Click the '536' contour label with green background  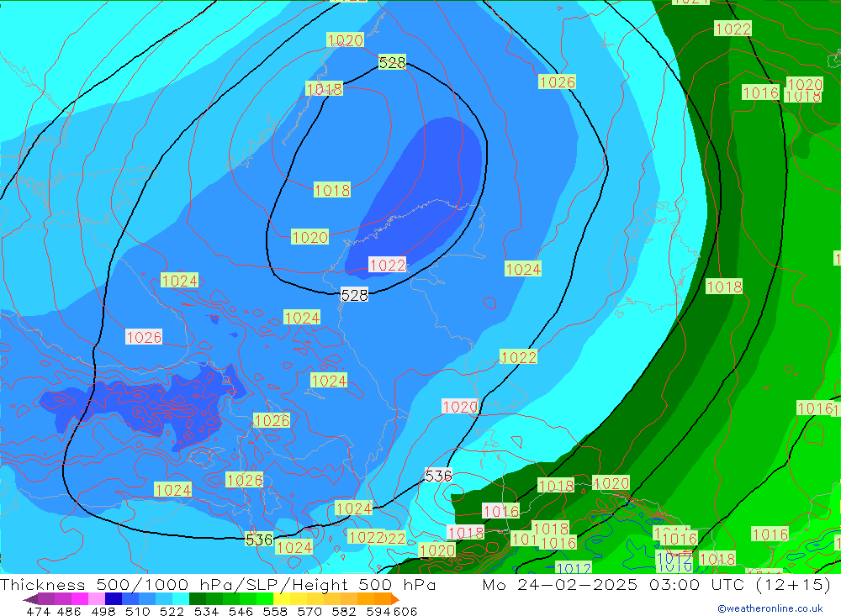point(259,540)
